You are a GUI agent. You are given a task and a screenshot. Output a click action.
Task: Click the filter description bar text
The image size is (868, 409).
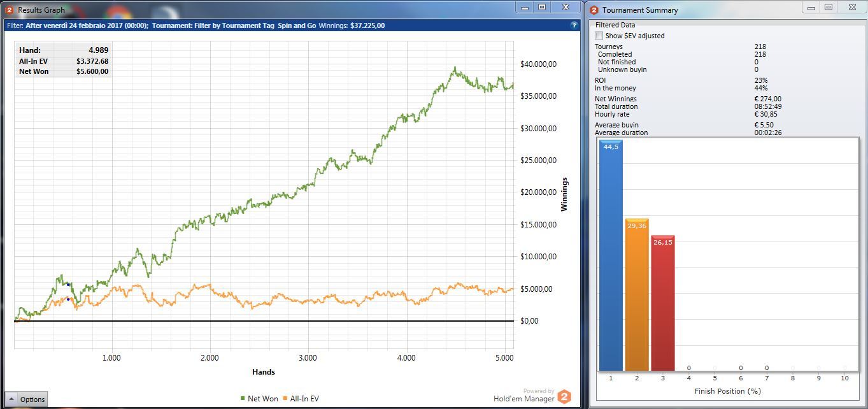pos(196,25)
